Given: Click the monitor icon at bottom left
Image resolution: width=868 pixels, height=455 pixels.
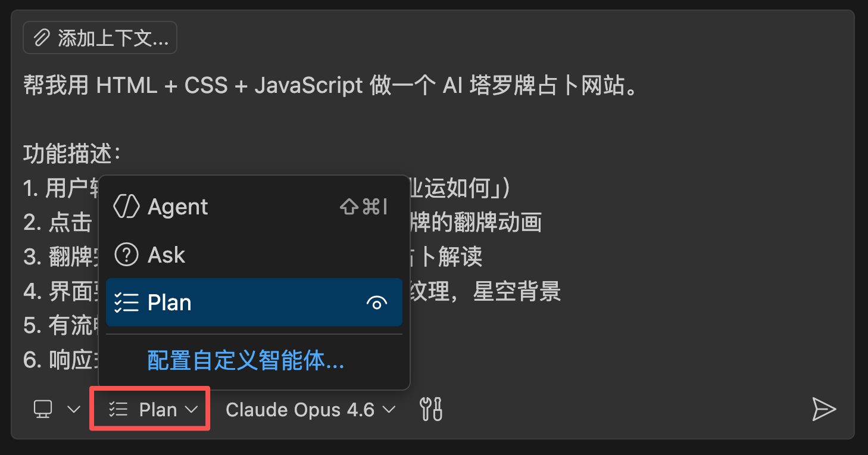Looking at the screenshot, I should (42, 409).
